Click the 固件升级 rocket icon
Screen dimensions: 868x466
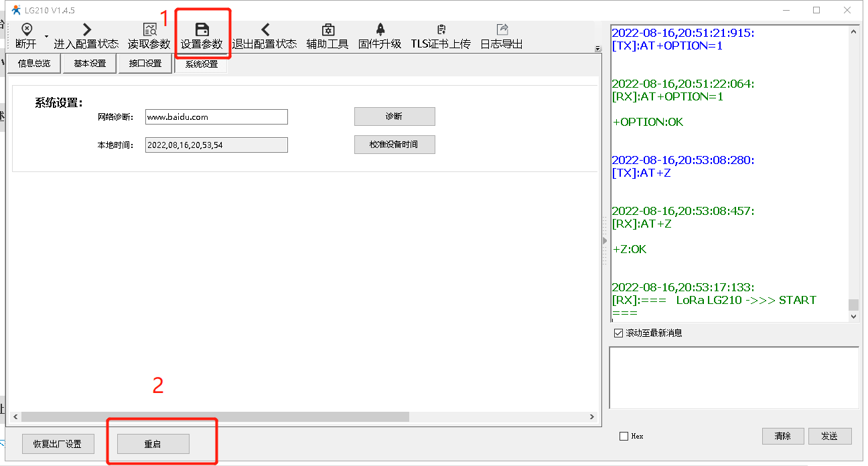coord(380,29)
